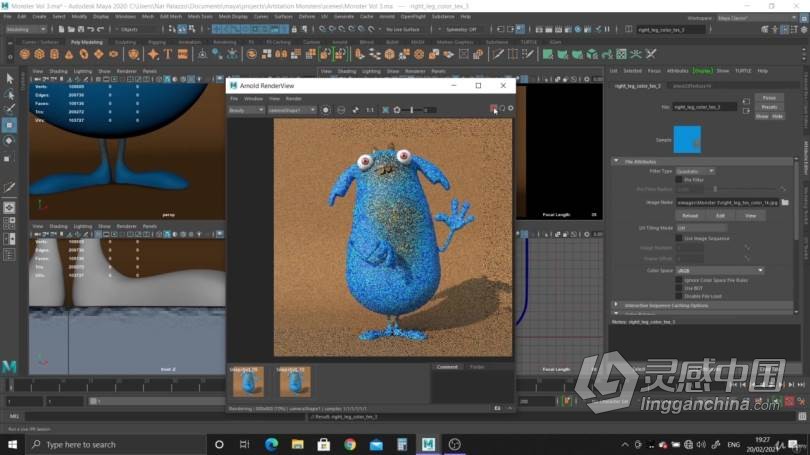Open the Filter Type dropdown

coord(695,171)
